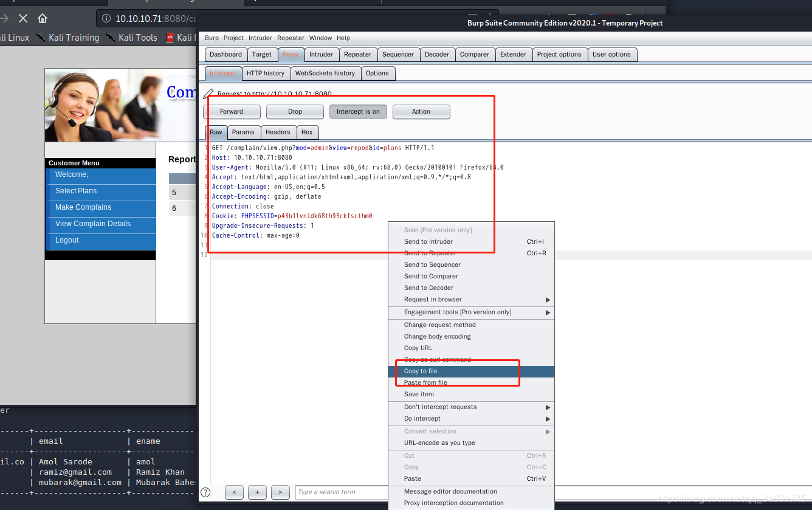Viewport: 812px width, 510px height.
Task: Select Send to Intruder menu entry
Action: point(471,242)
